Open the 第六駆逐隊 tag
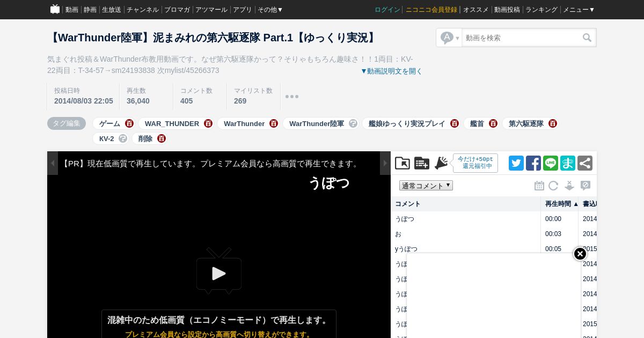Image resolution: width=644 pixels, height=338 pixels. [x=526, y=123]
